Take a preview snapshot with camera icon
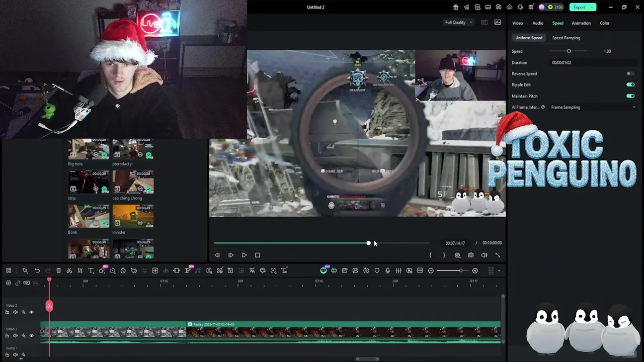The height and width of the screenshot is (362, 644). pyautogui.click(x=471, y=255)
